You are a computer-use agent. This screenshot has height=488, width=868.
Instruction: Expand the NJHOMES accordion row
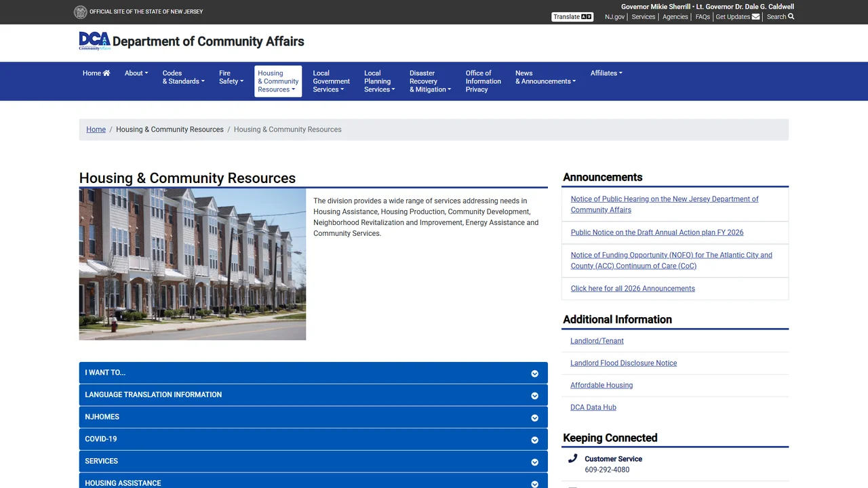pyautogui.click(x=313, y=417)
